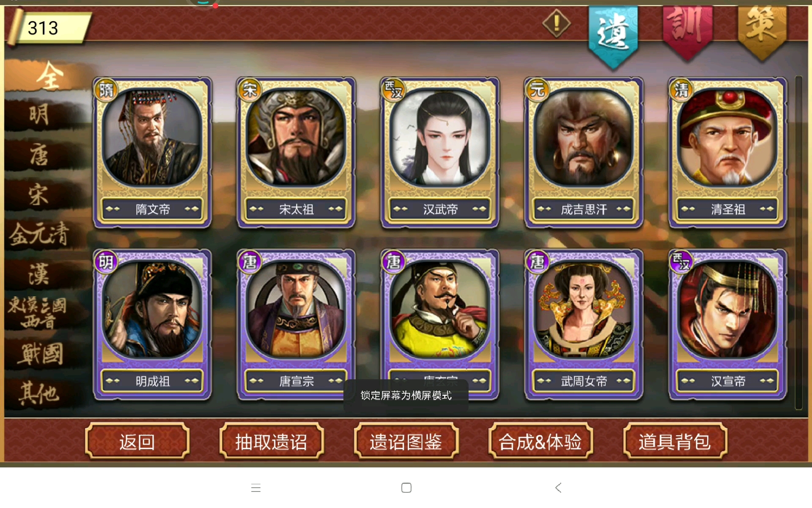Click the 返回 back button
812x508 pixels.
(137, 441)
